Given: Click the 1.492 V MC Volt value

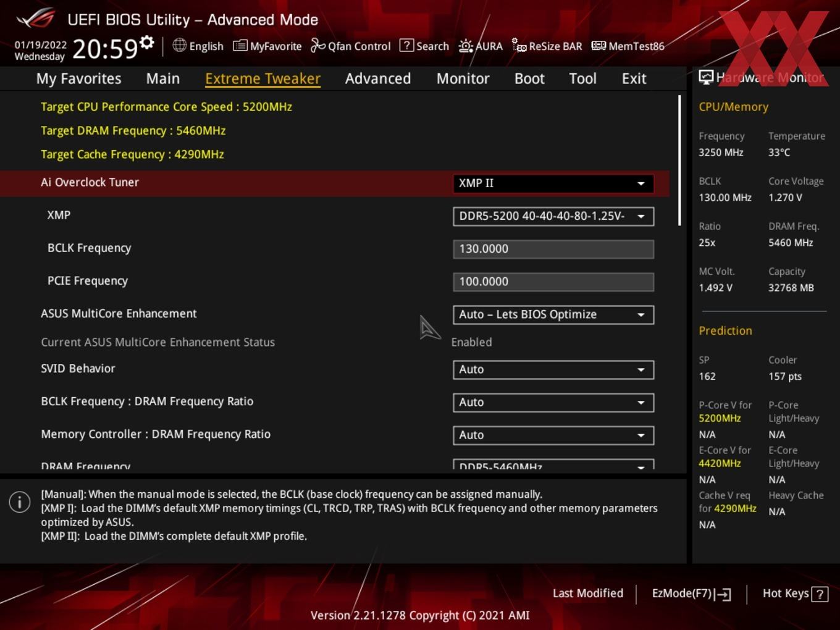Looking at the screenshot, I should 715,287.
